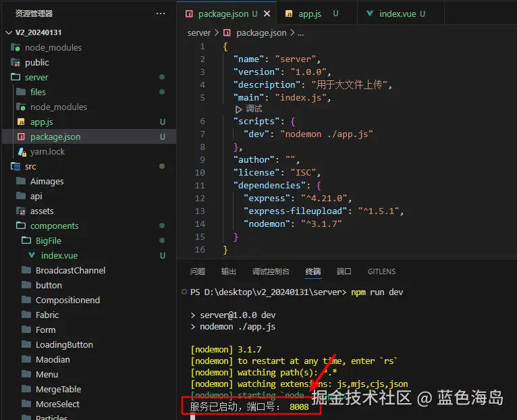
Task: Open the 调试控制台 debug console tab
Action: coord(271,271)
